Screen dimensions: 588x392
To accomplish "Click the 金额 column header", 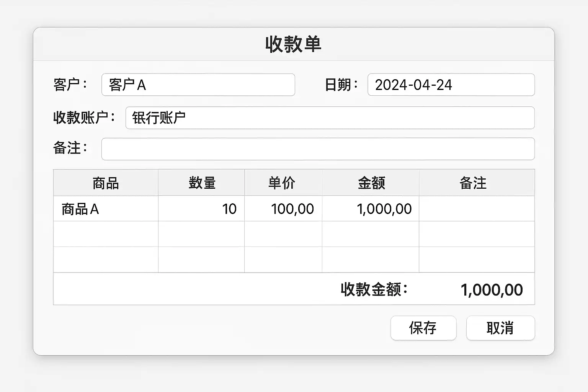I will [371, 183].
